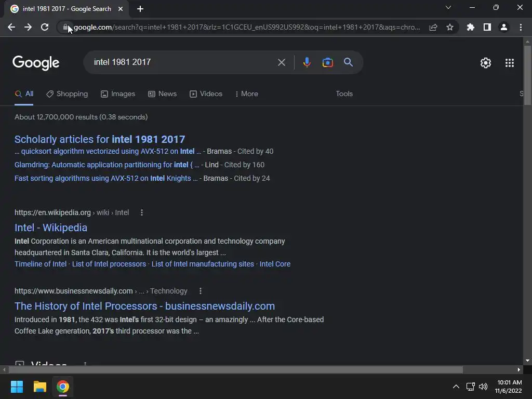Open List of Intel manufacturing sites sublink
532x399 pixels.
[x=203, y=264]
